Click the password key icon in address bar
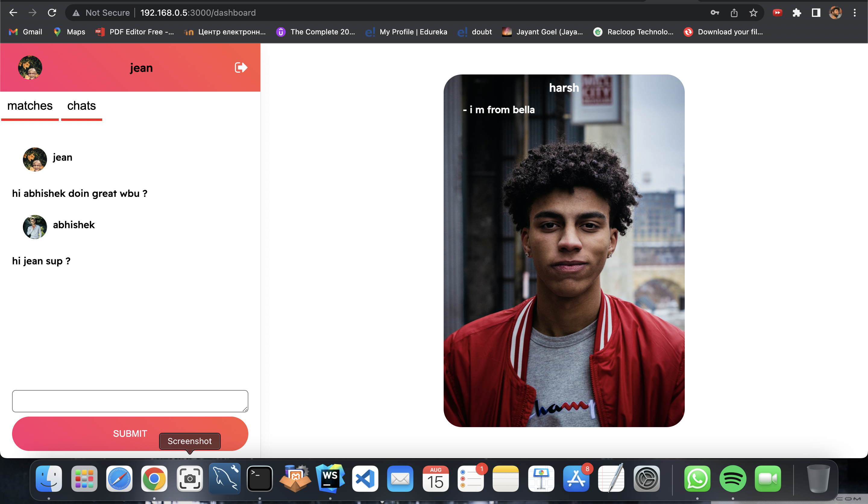Viewport: 868px width, 504px height. click(x=715, y=13)
